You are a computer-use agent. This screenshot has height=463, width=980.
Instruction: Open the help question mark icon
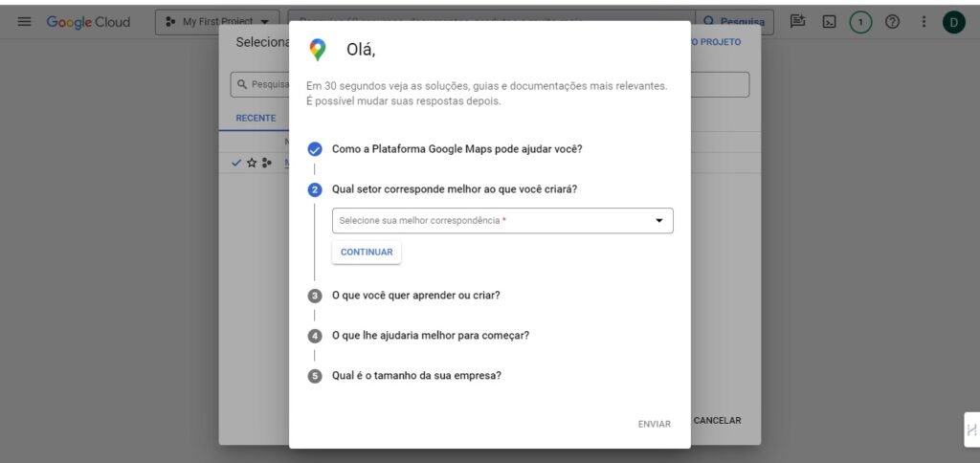pyautogui.click(x=892, y=22)
